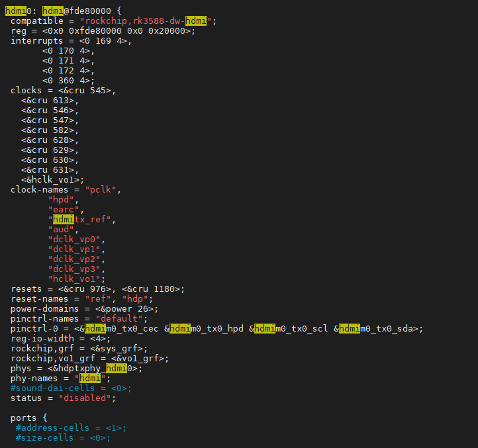Screen dimensions: 478x448
Task: Click the #size-cells = <0> line
Action: tap(63, 438)
